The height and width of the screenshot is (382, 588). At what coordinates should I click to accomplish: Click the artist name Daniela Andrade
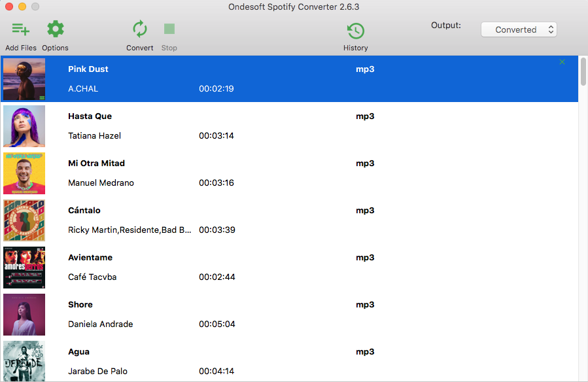pyautogui.click(x=101, y=324)
